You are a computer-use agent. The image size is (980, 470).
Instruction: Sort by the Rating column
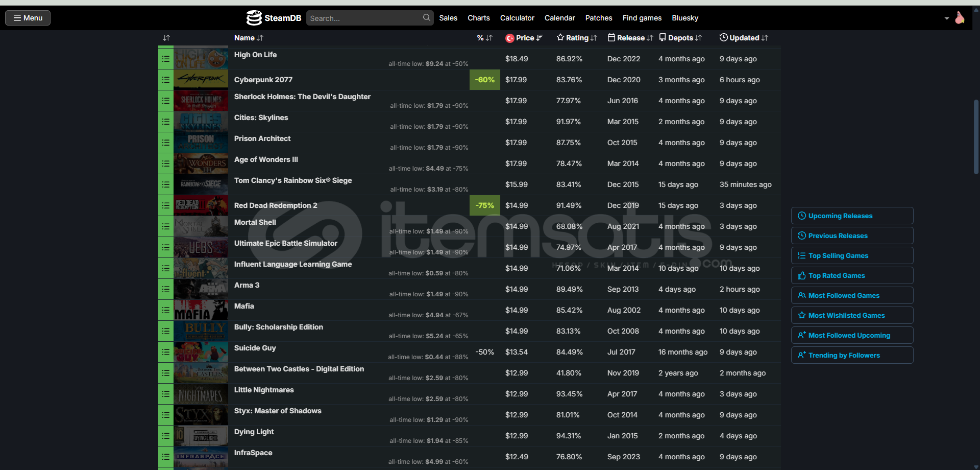[577, 38]
